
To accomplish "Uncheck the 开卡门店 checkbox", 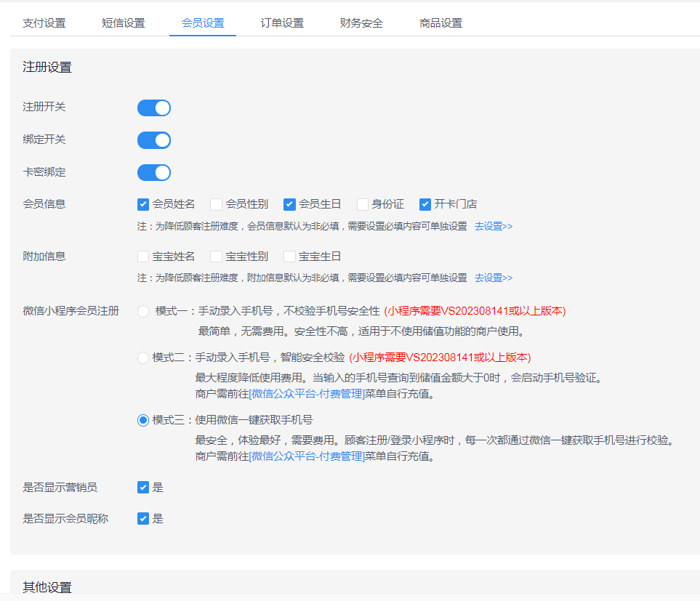I will [425, 204].
